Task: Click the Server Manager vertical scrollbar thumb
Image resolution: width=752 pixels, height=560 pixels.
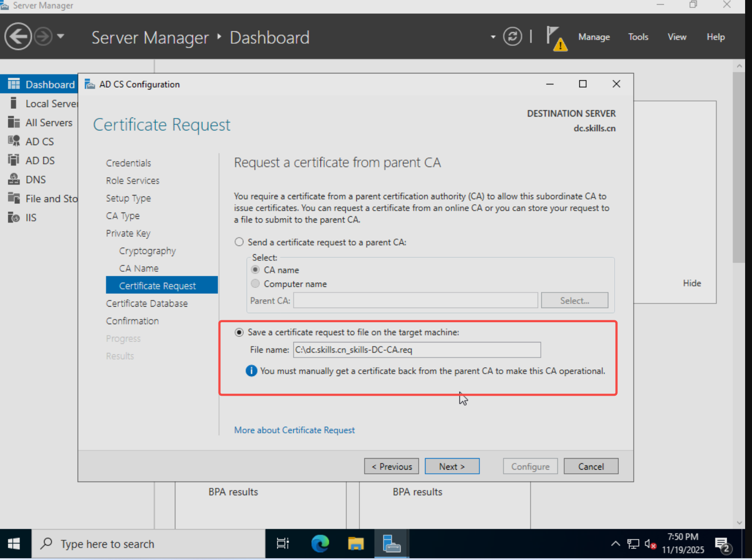Action: (739, 168)
